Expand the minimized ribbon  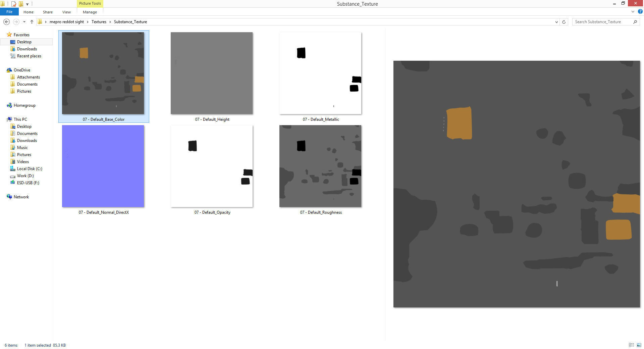pos(633,11)
